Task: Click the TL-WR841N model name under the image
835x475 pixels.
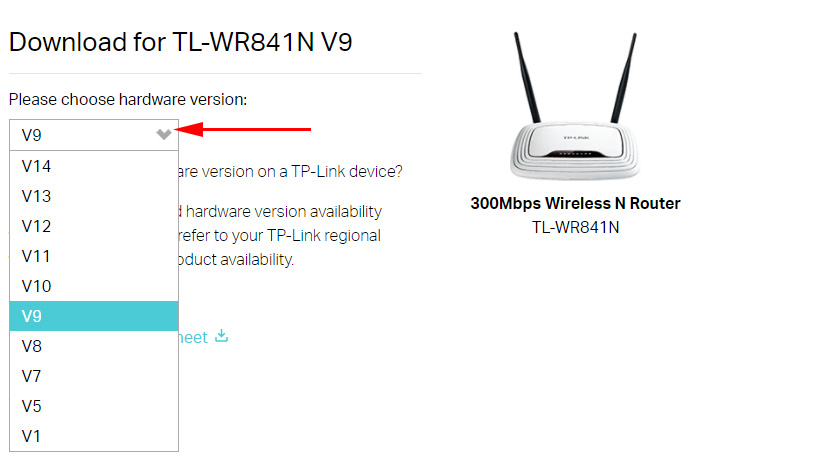Action: 576,227
